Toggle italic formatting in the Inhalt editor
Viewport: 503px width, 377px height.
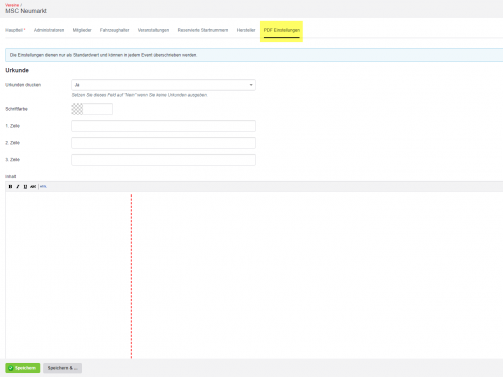(x=18, y=187)
